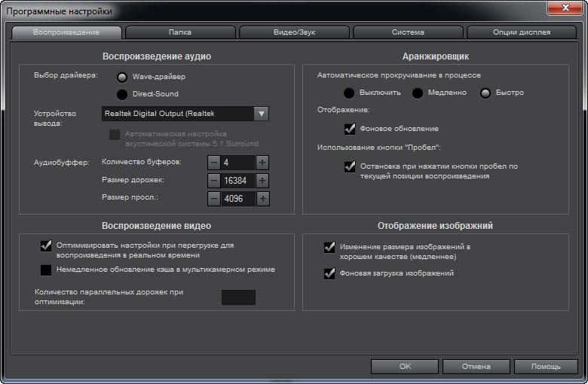Switch to the Папка tab
This screenshot has height=384, width=588.
pyautogui.click(x=180, y=32)
